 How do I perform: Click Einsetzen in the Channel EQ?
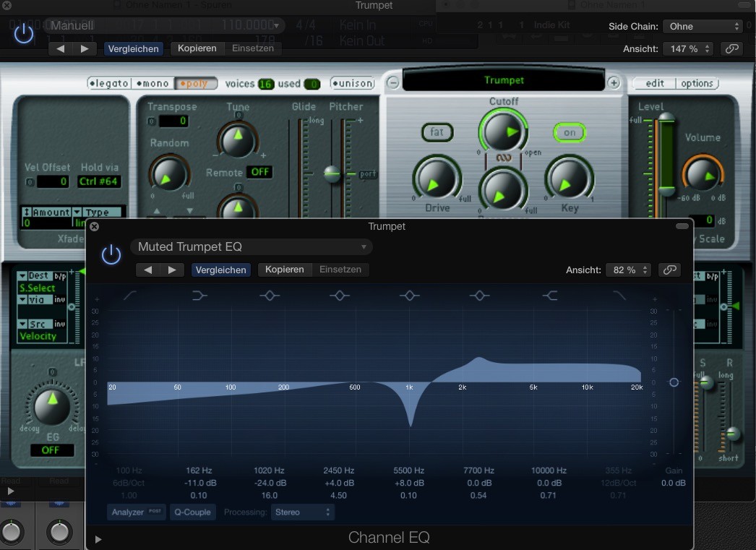[340, 270]
